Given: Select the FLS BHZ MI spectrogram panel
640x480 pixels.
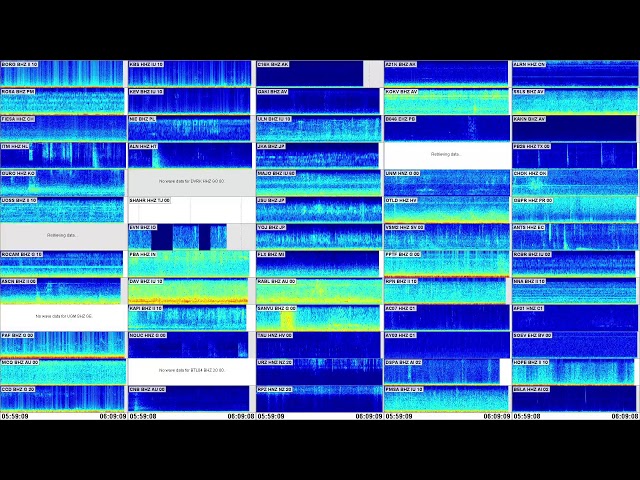Looking at the screenshot, I should pyautogui.click(x=318, y=264).
